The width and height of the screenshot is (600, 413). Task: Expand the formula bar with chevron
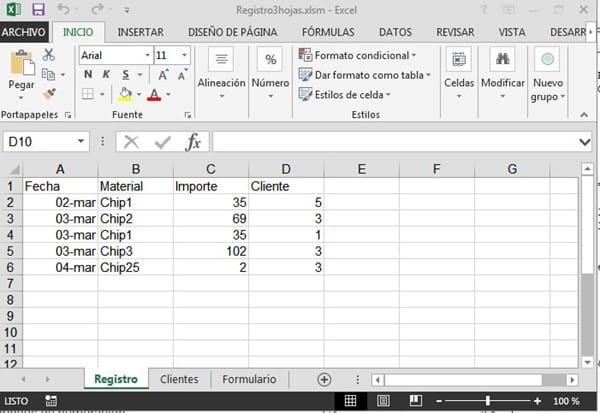[x=584, y=142]
